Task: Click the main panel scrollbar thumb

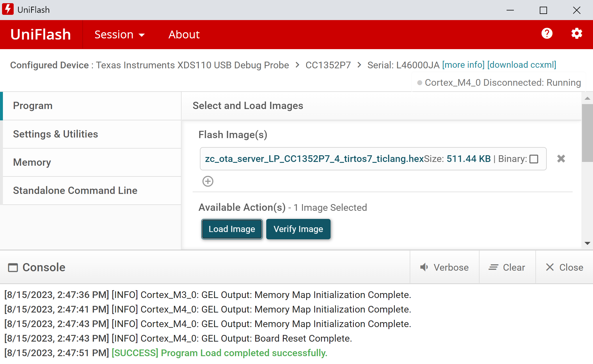Action: pyautogui.click(x=587, y=133)
